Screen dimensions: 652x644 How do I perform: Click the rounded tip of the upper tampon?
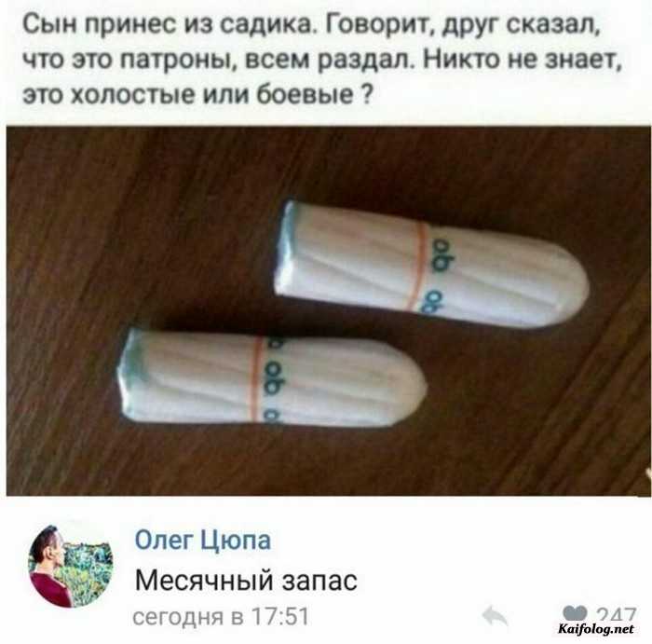[572, 286]
